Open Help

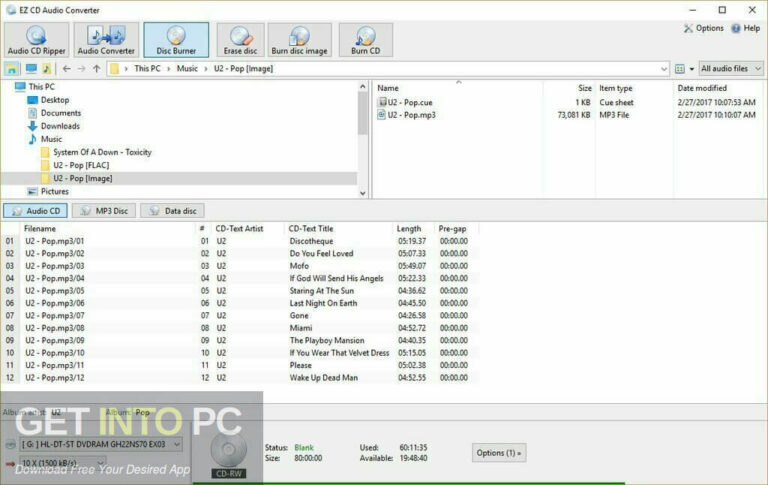point(746,28)
